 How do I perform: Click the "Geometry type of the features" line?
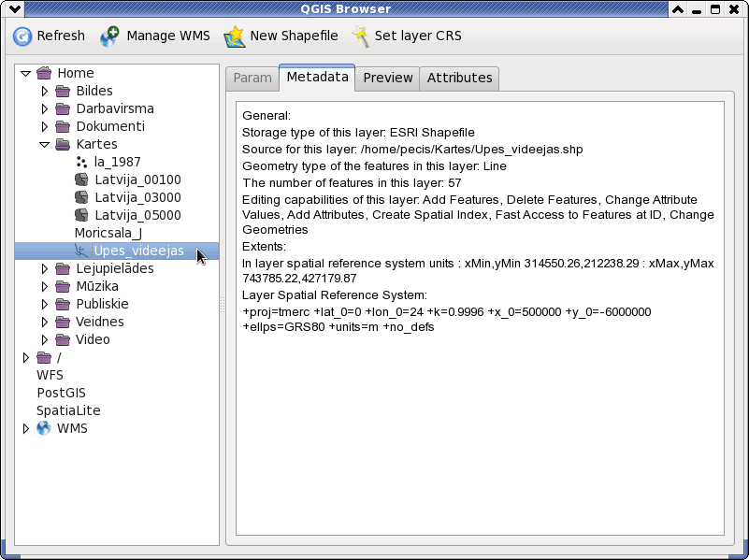(374, 166)
